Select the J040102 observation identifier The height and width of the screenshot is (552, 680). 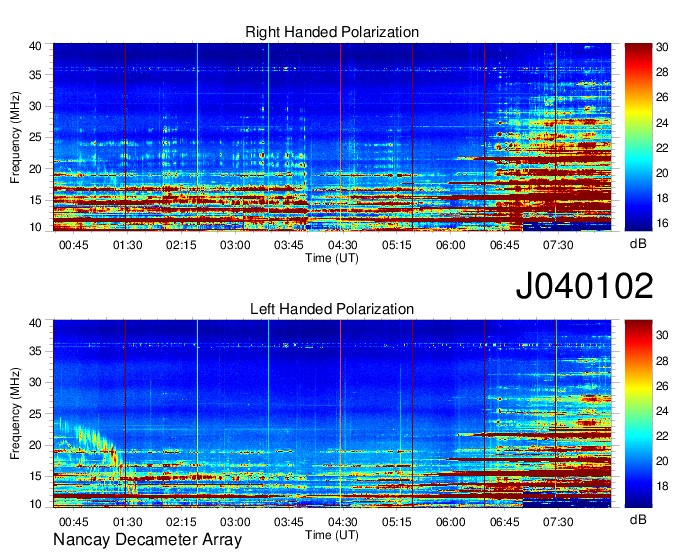click(x=584, y=286)
